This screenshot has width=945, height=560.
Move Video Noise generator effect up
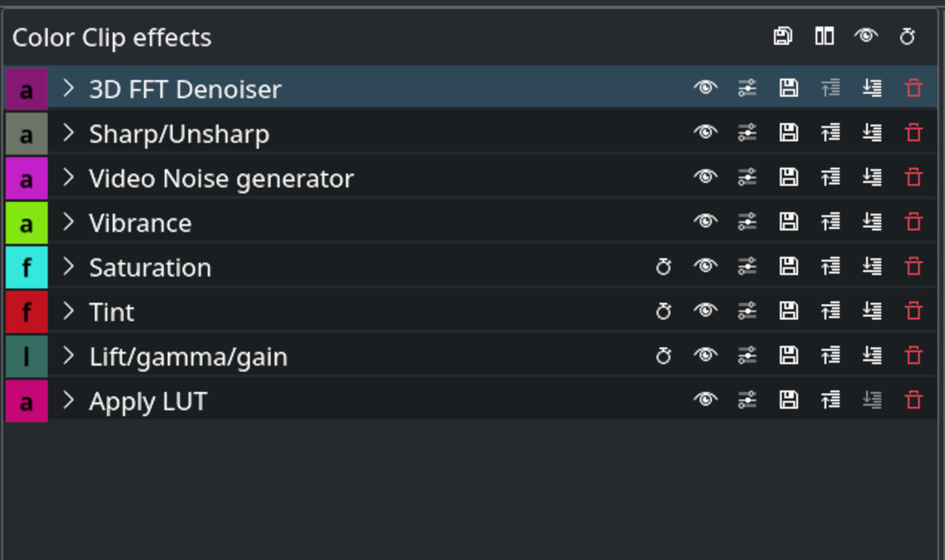(x=830, y=178)
